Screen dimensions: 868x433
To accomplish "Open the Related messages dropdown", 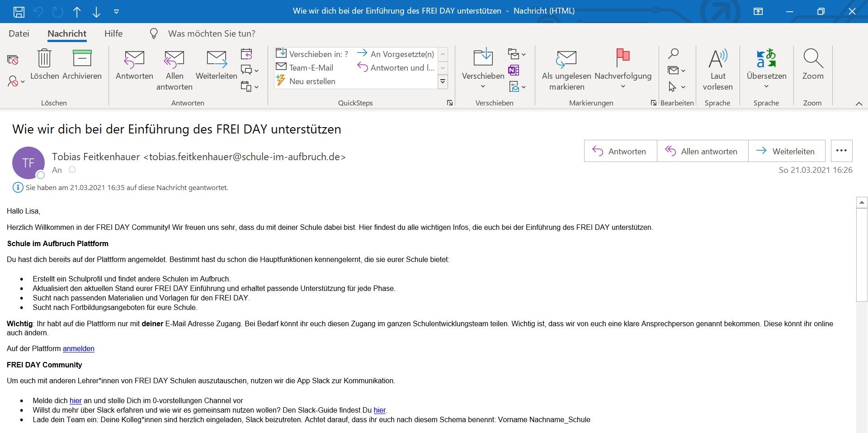I will coord(676,70).
